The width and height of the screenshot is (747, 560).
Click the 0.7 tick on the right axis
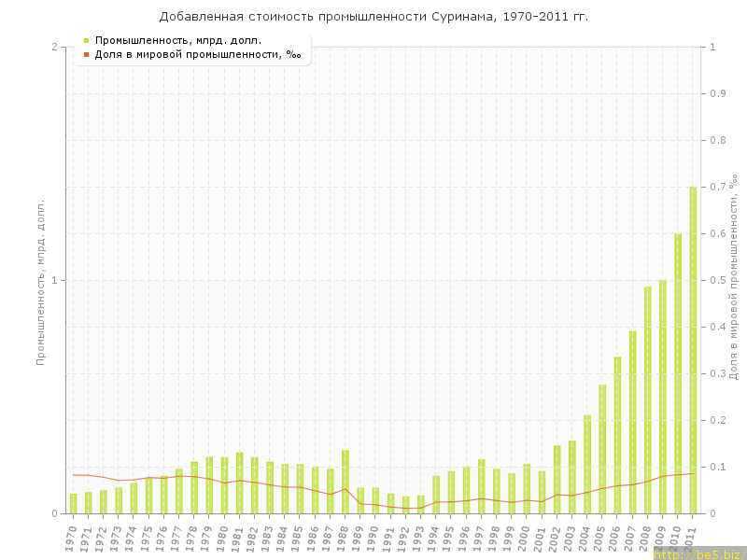[718, 187]
